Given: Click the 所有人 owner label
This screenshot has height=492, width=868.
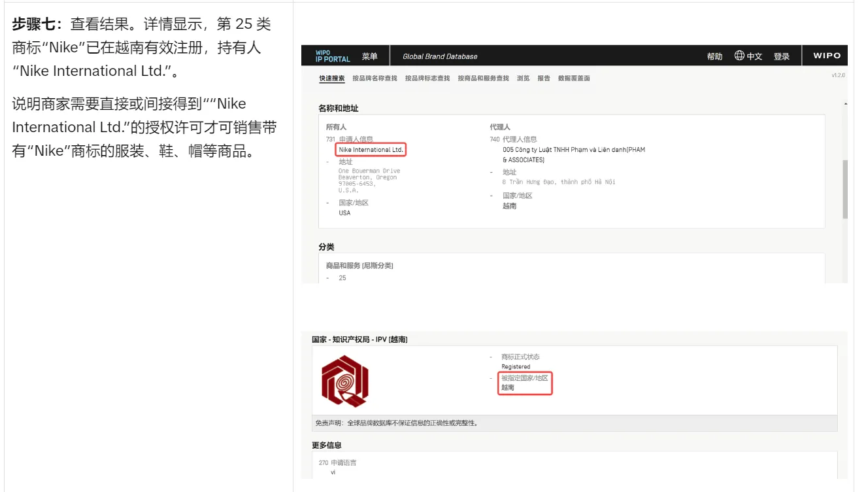Looking at the screenshot, I should tap(336, 127).
